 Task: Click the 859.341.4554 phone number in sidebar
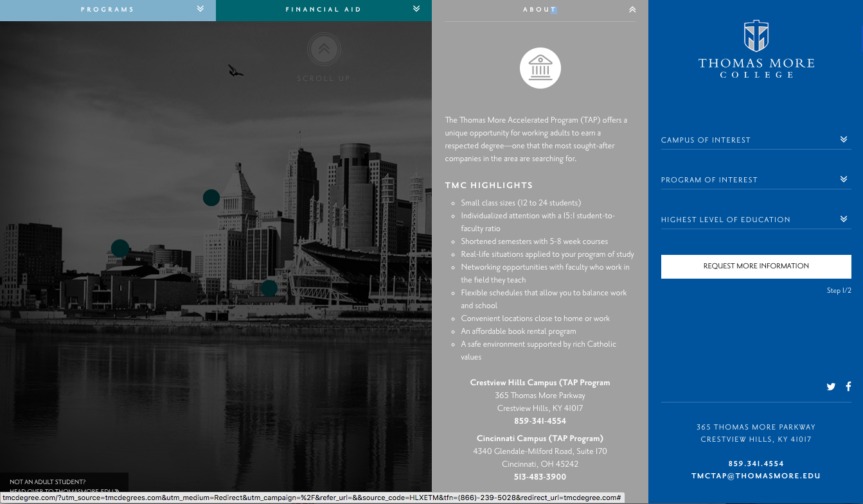pyautogui.click(x=756, y=464)
